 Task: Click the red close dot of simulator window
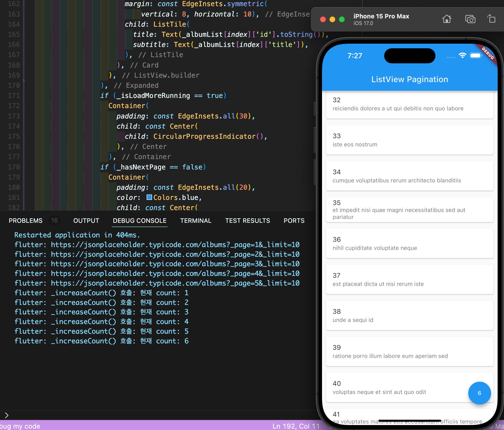click(323, 20)
